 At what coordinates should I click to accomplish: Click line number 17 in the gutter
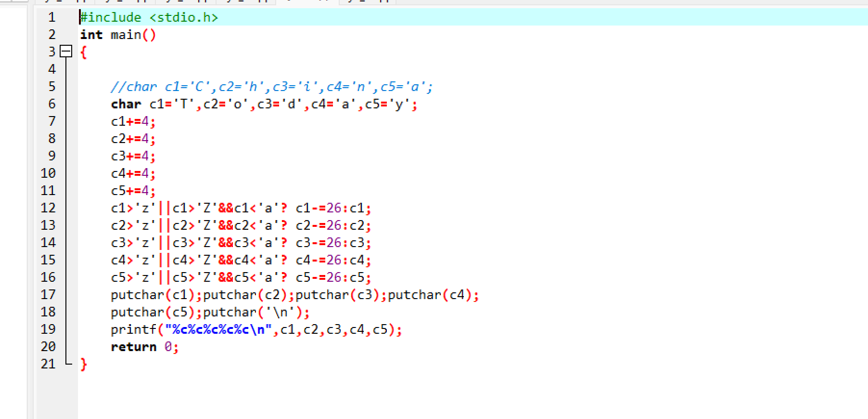48,295
